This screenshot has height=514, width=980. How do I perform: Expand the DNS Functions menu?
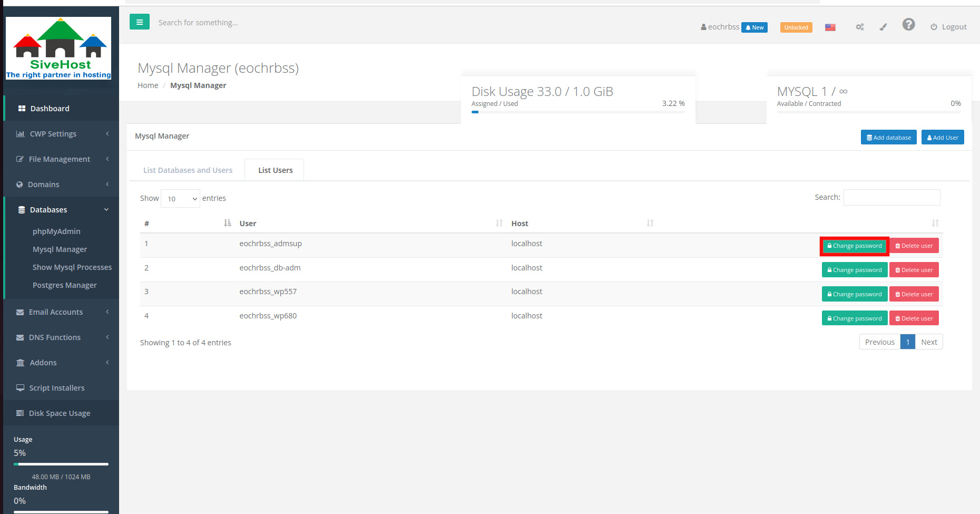tap(61, 337)
